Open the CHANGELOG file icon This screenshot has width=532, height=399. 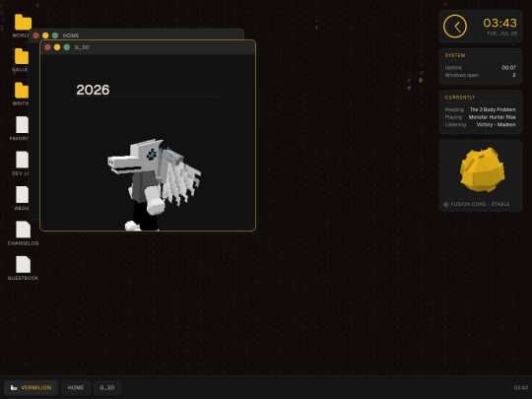click(x=23, y=230)
